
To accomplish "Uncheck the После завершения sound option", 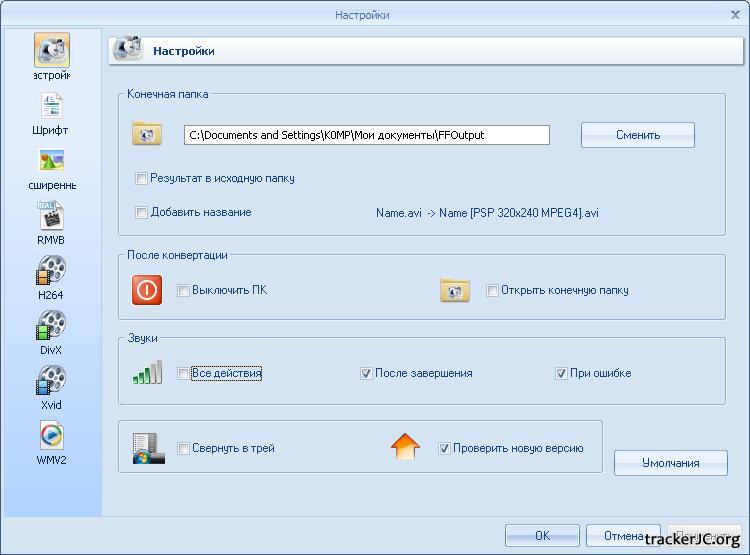I will click(x=367, y=374).
